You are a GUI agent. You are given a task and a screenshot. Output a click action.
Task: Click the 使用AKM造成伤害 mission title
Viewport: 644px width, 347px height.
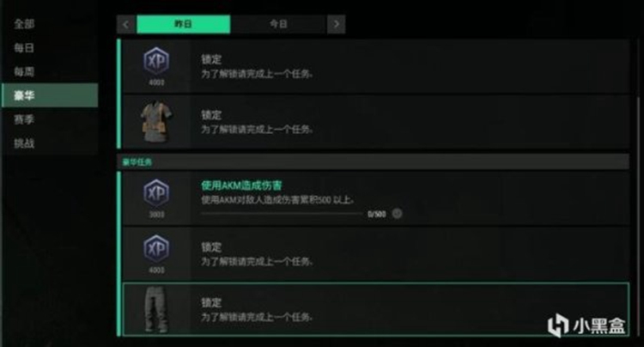[241, 186]
